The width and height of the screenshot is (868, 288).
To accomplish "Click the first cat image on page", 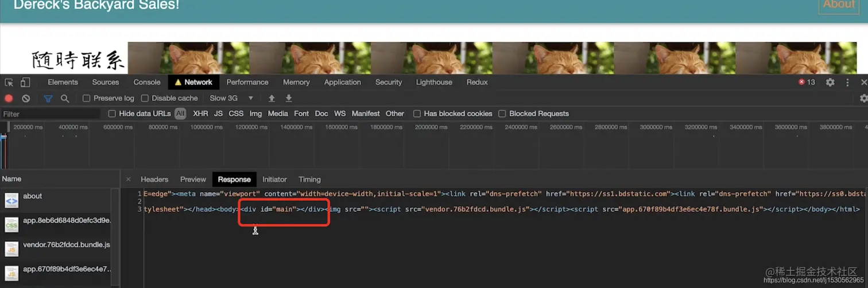I will (188, 57).
